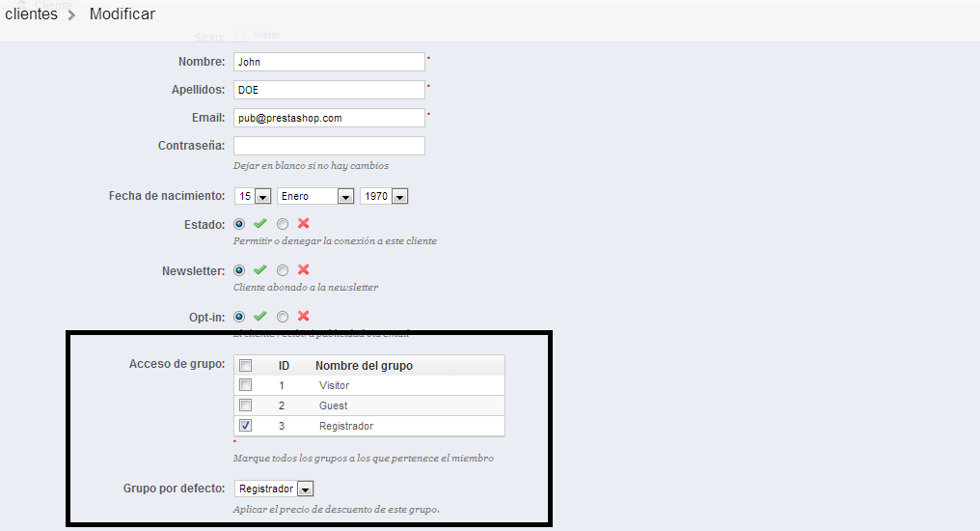This screenshot has height=531, width=980.
Task: Toggle the select-all groups header checkbox
Action: point(246,366)
